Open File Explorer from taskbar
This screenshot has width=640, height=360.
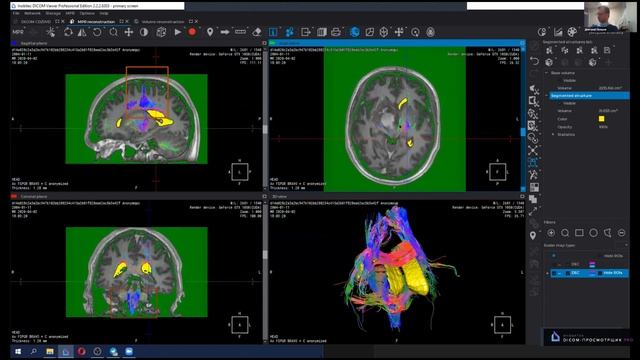click(x=50, y=351)
